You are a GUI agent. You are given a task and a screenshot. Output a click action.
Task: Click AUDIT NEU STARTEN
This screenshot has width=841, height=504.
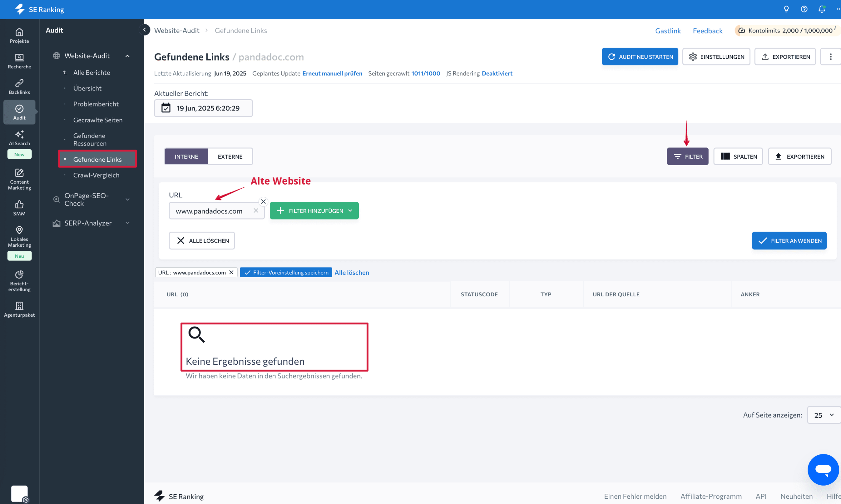[640, 57]
